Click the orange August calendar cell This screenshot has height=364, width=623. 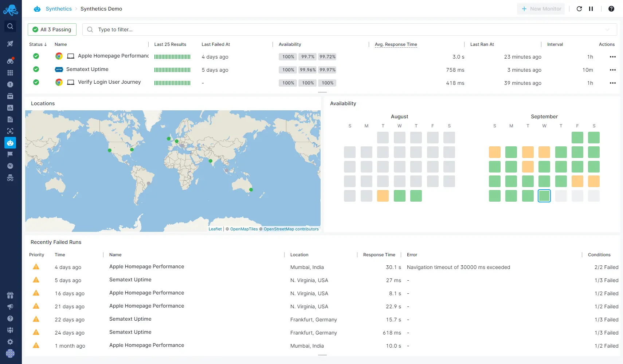coord(383,196)
